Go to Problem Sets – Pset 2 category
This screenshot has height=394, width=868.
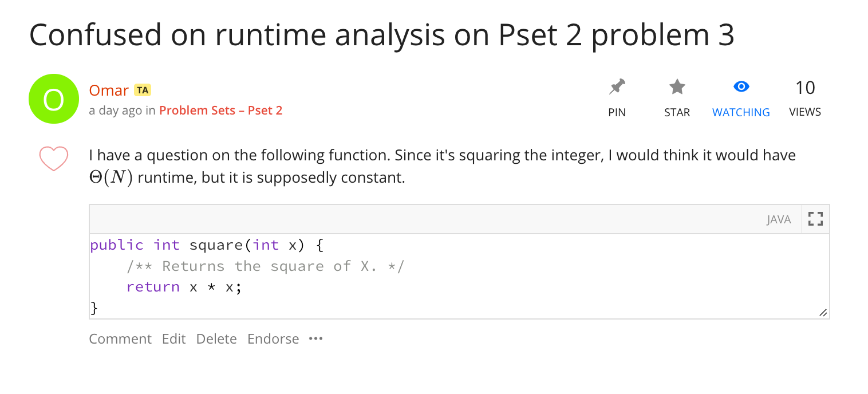[x=220, y=111]
